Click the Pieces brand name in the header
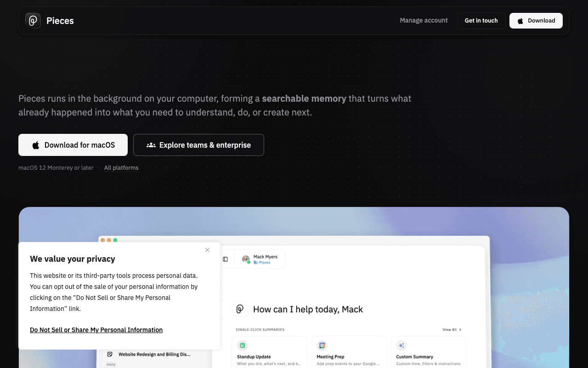588x368 pixels. (x=60, y=21)
